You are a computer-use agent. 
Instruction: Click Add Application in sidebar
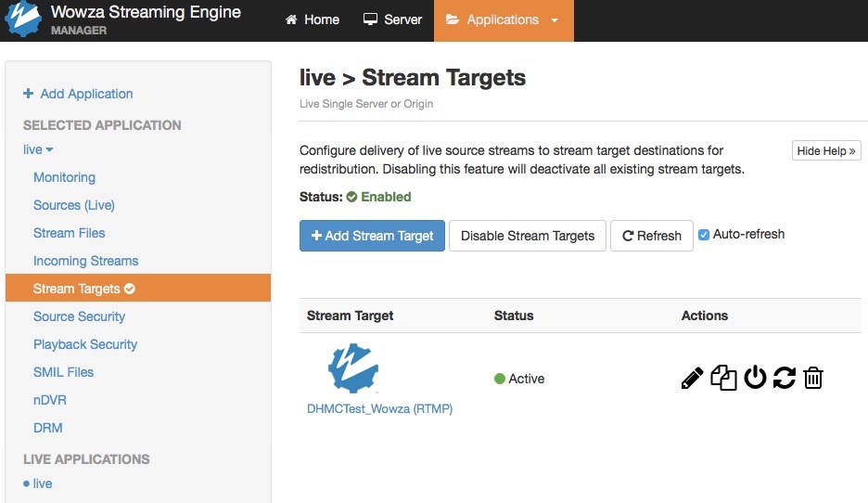coord(78,94)
